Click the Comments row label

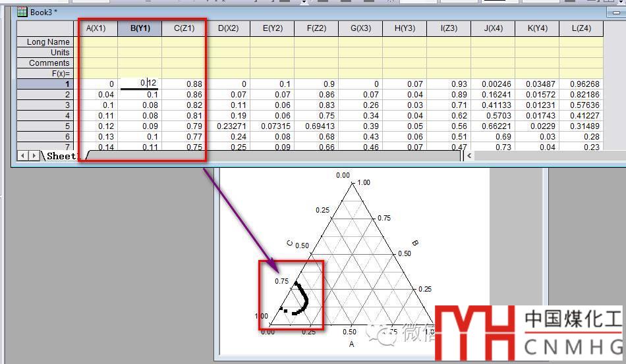tap(45, 63)
